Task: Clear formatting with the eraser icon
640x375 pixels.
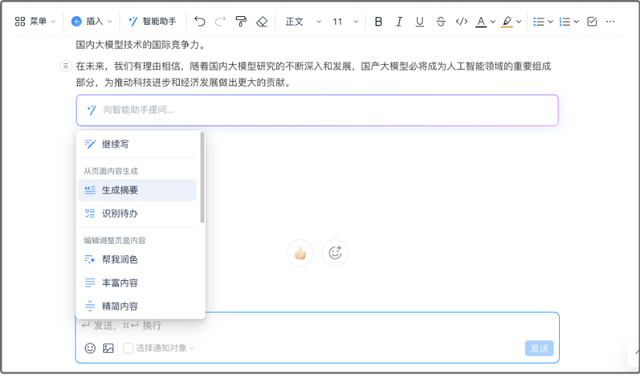Action: 262,21
